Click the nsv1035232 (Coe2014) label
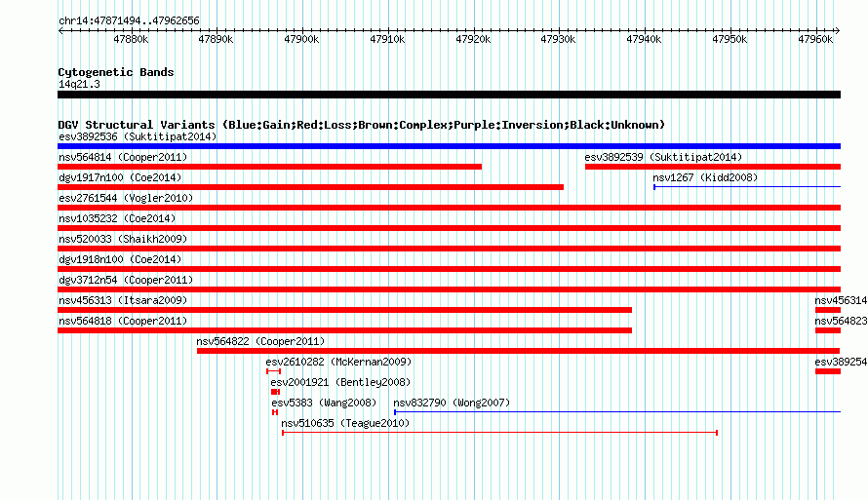 117,218
